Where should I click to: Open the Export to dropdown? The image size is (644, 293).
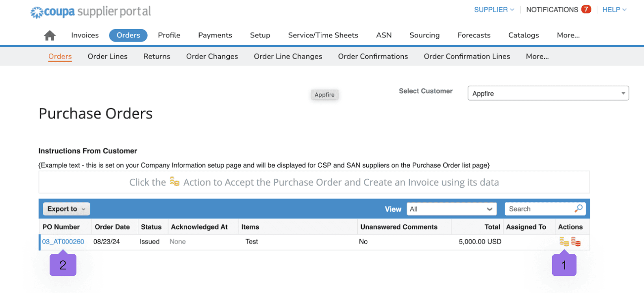66,209
